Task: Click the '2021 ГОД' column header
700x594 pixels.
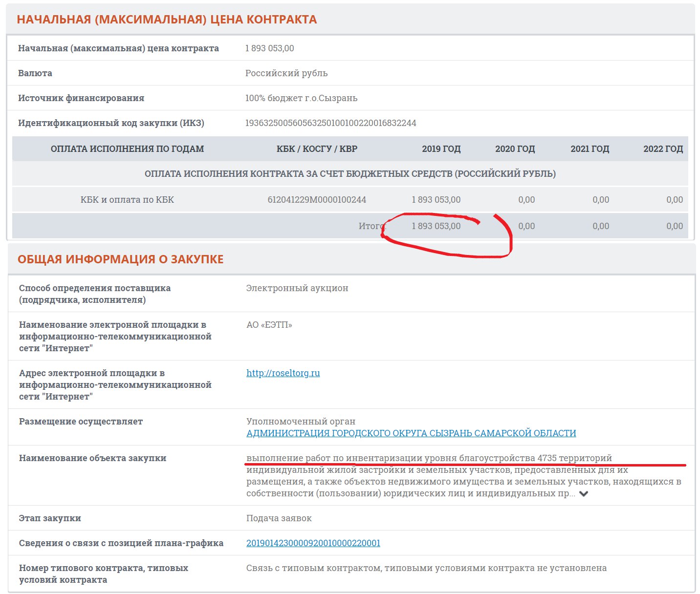Action: pyautogui.click(x=590, y=149)
